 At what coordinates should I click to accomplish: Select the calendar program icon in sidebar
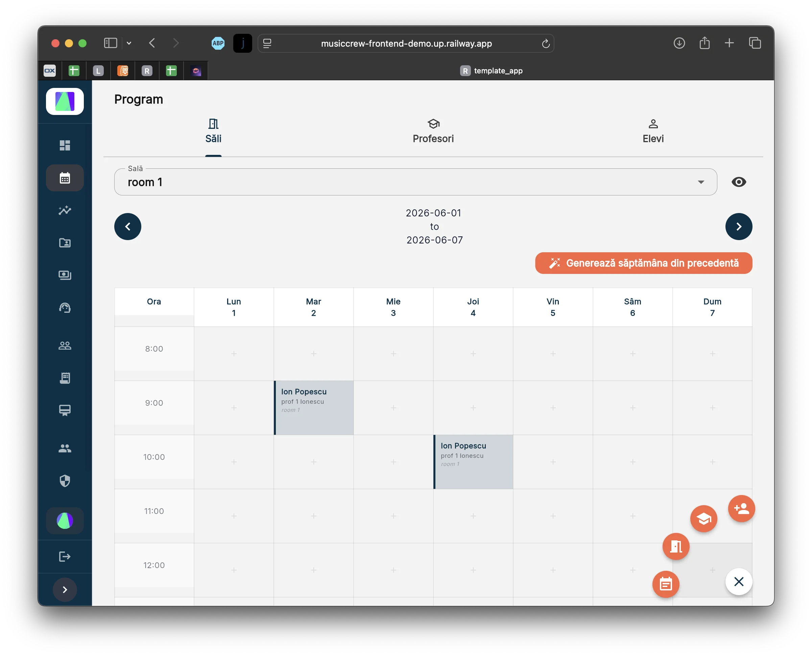click(x=65, y=178)
